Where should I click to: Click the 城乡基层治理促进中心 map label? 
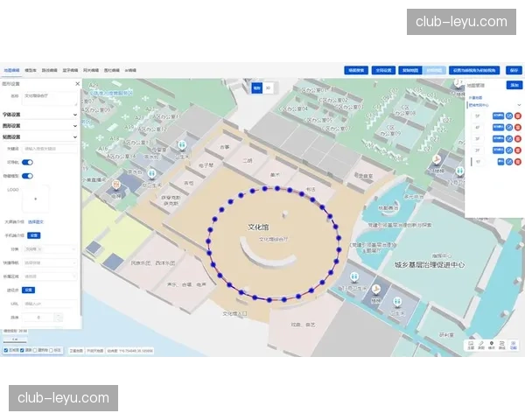(430, 264)
